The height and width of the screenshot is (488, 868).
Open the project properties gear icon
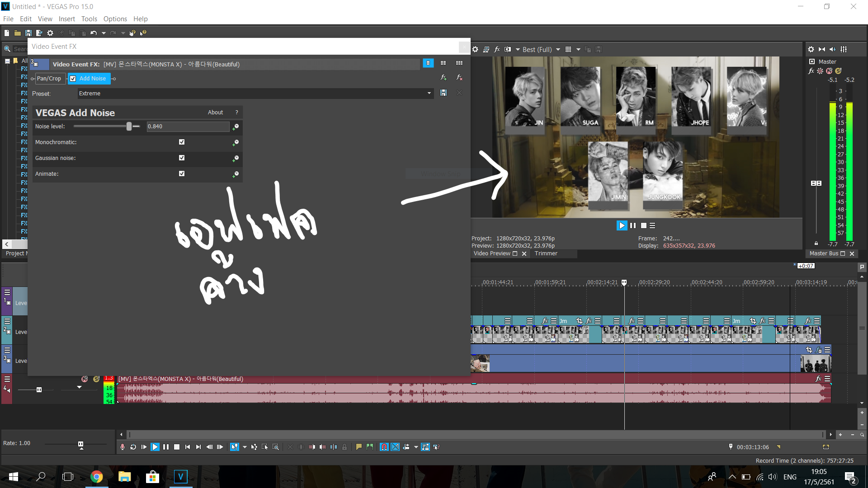click(x=50, y=33)
